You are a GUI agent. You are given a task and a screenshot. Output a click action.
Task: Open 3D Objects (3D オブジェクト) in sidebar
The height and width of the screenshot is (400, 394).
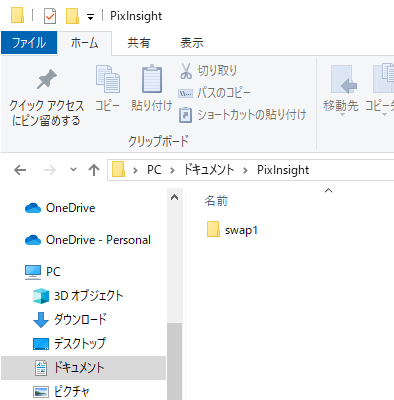pos(78,296)
